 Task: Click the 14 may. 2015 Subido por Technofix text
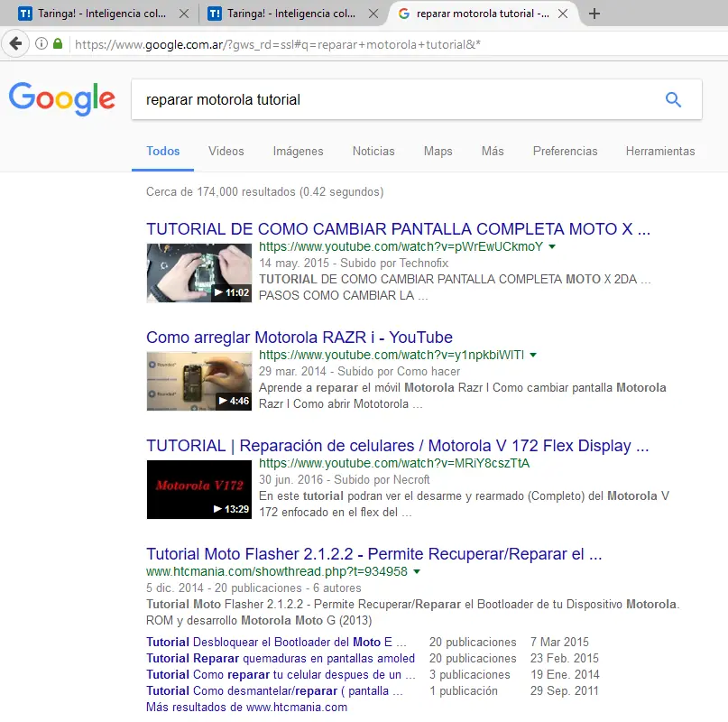tap(354, 263)
